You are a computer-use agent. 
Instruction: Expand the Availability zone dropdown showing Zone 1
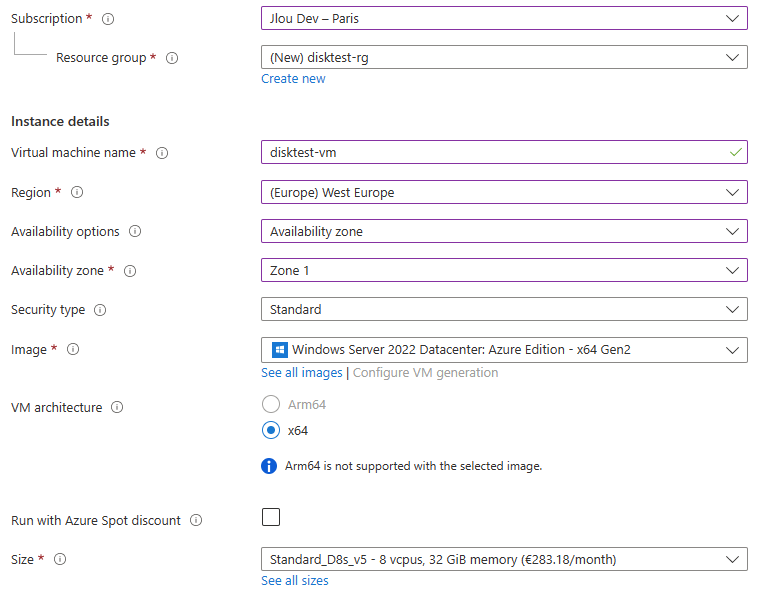(x=504, y=270)
